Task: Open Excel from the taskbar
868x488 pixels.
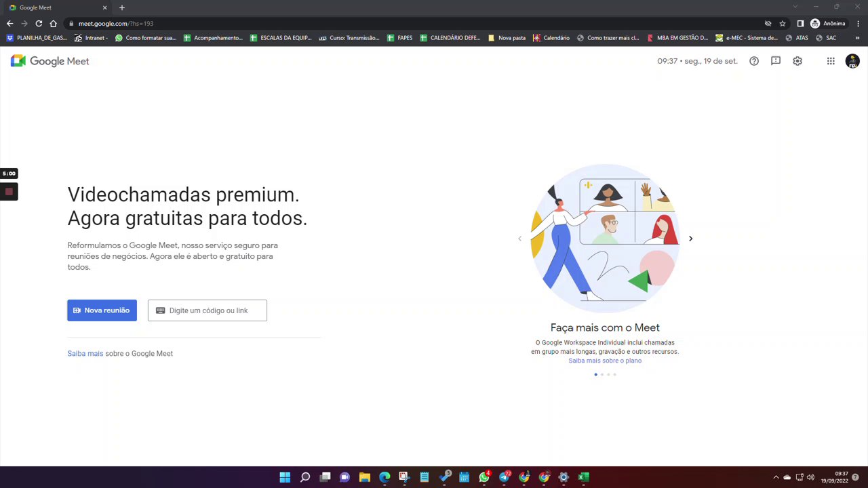Action: point(583,477)
